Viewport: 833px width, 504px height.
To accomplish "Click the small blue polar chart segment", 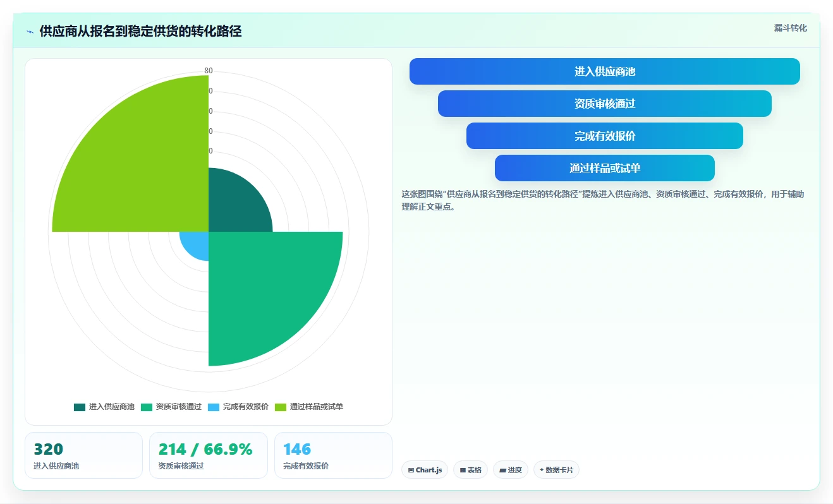I will tap(197, 243).
